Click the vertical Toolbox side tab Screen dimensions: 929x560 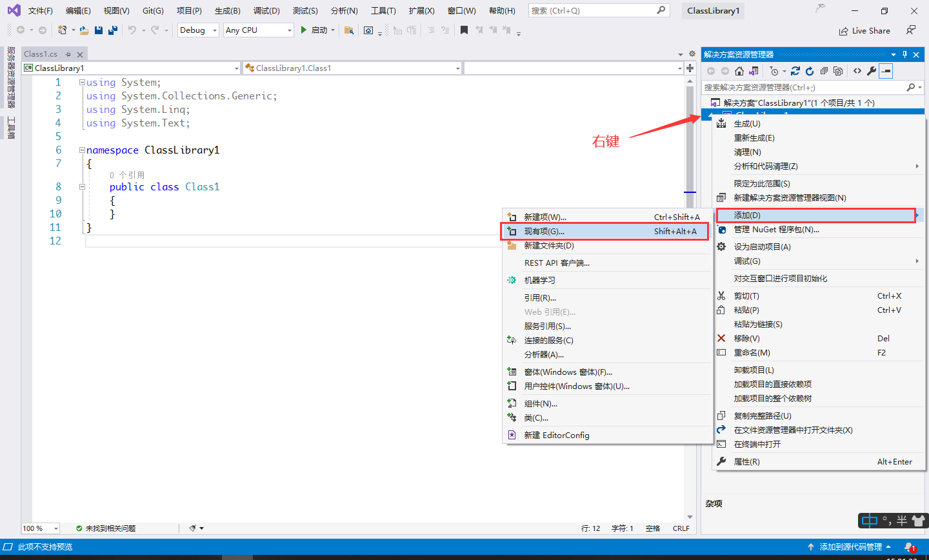(10, 128)
